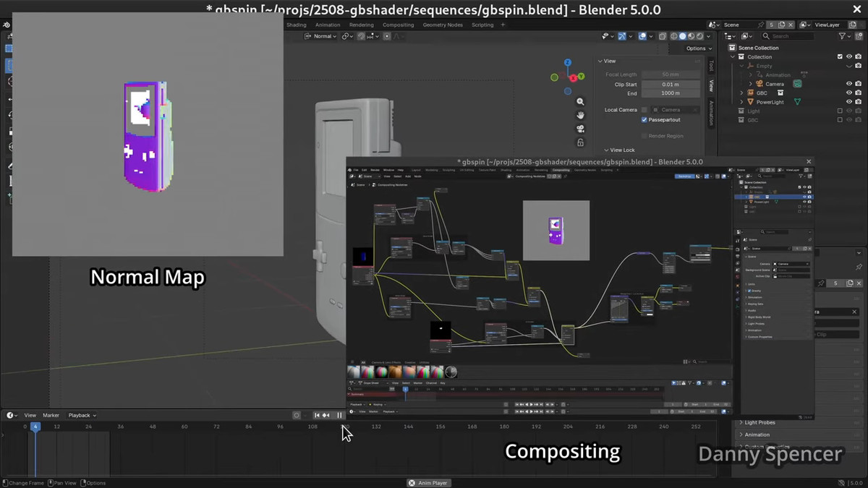Expand the PowerLight object in outliner
Screen dimensions: 868x488
pyautogui.click(x=741, y=102)
